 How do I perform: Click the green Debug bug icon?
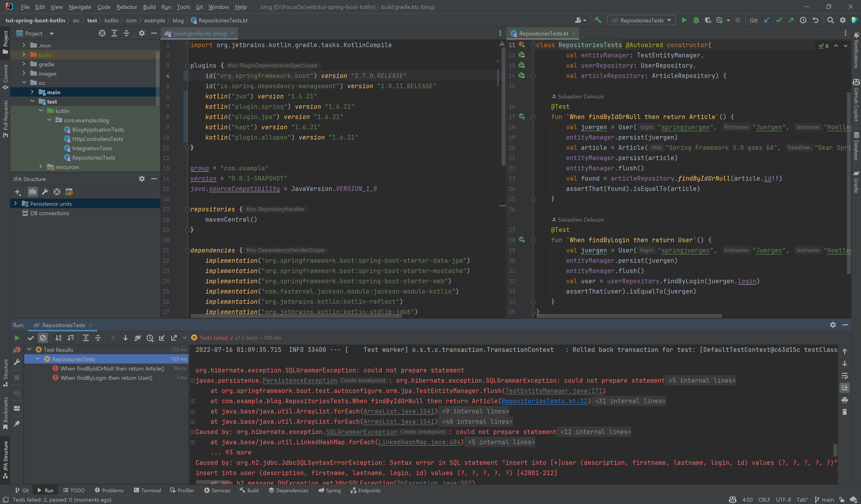point(696,21)
